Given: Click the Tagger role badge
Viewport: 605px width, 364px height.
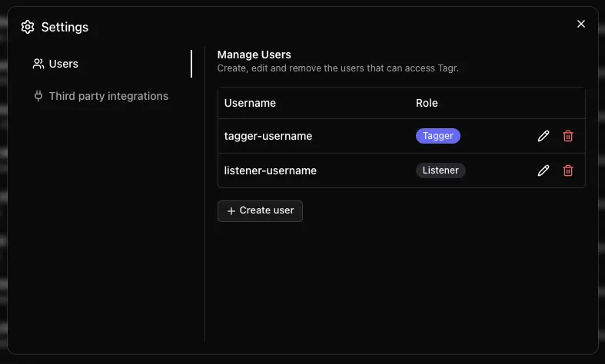Looking at the screenshot, I should 437,136.
